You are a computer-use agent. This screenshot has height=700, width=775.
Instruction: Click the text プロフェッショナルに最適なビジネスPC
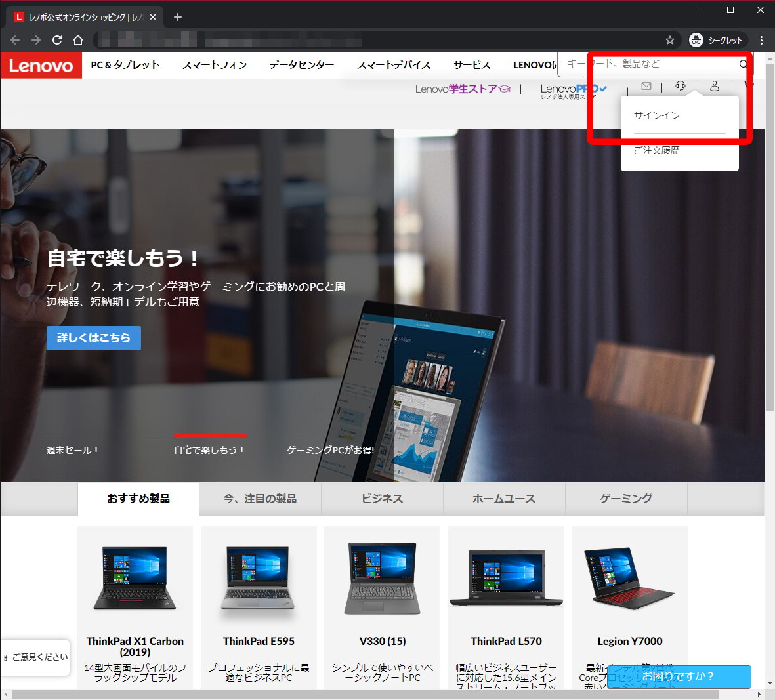tap(259, 672)
